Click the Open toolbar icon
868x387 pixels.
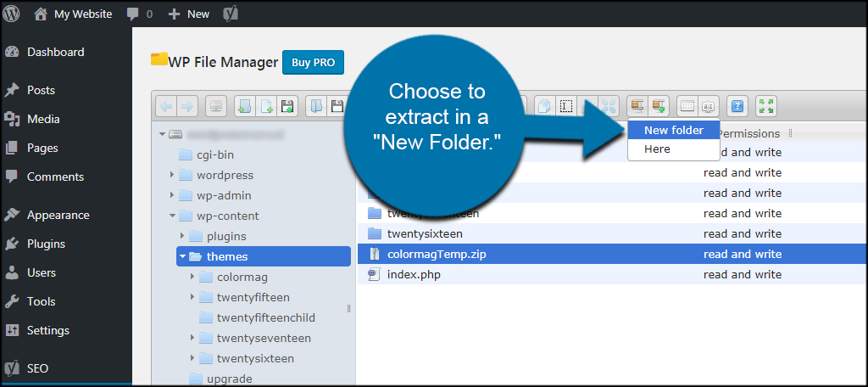(315, 106)
